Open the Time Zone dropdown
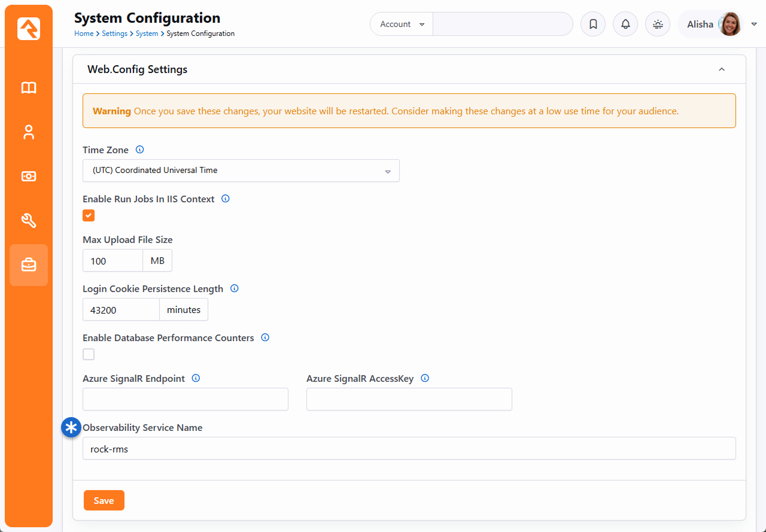This screenshot has width=766, height=532. click(241, 171)
